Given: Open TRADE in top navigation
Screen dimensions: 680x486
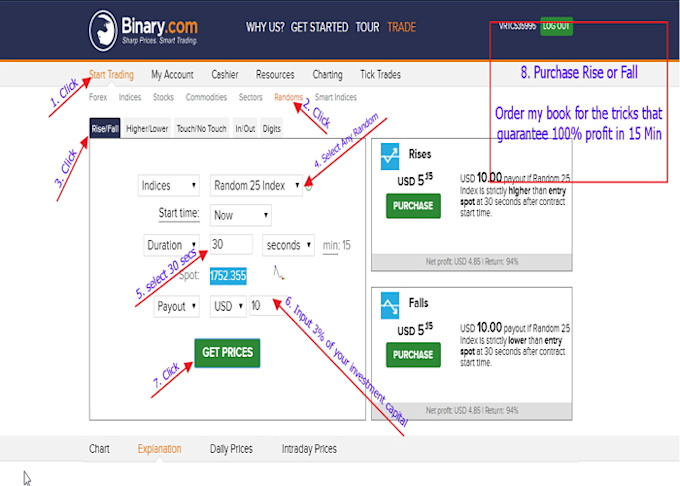Looking at the screenshot, I should 402,27.
